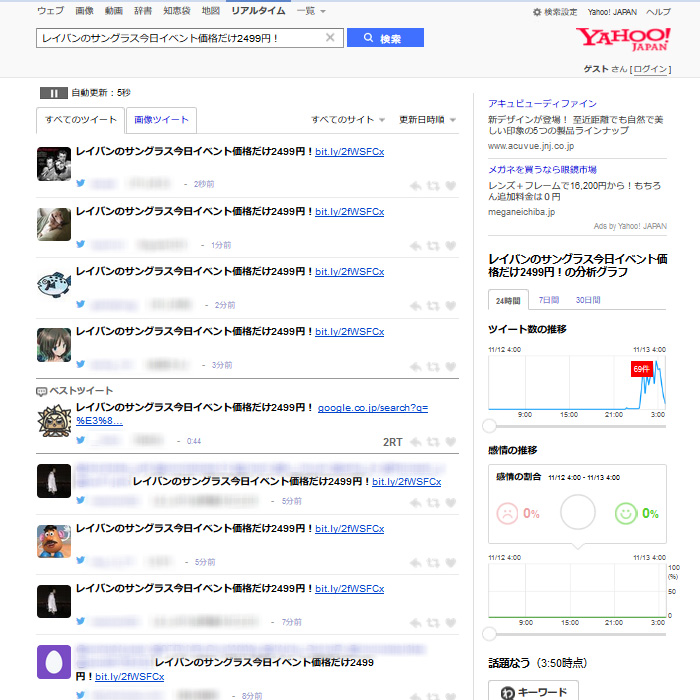Expand the 一覧 services list menu
The image size is (700, 700).
(x=310, y=11)
